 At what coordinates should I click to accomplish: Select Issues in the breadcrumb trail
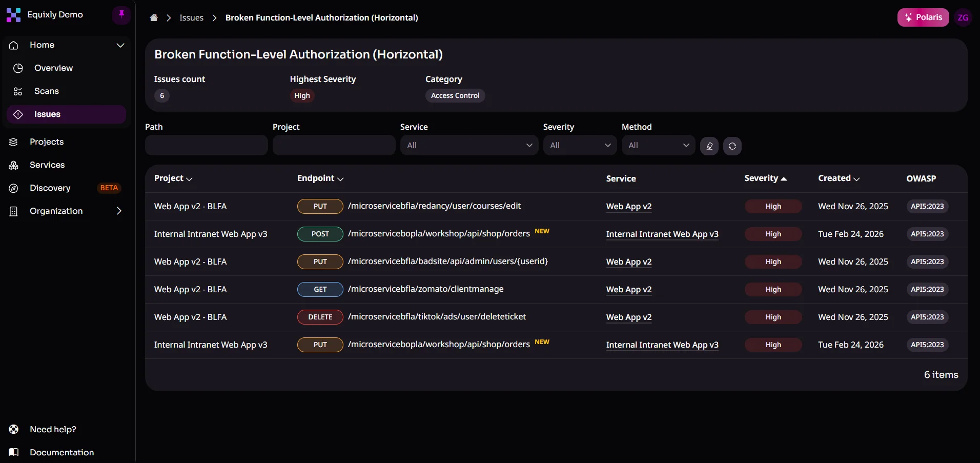coord(191,17)
